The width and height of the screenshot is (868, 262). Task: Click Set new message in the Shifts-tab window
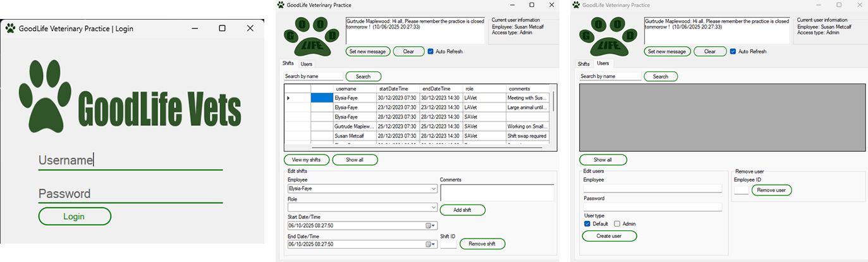coord(368,51)
